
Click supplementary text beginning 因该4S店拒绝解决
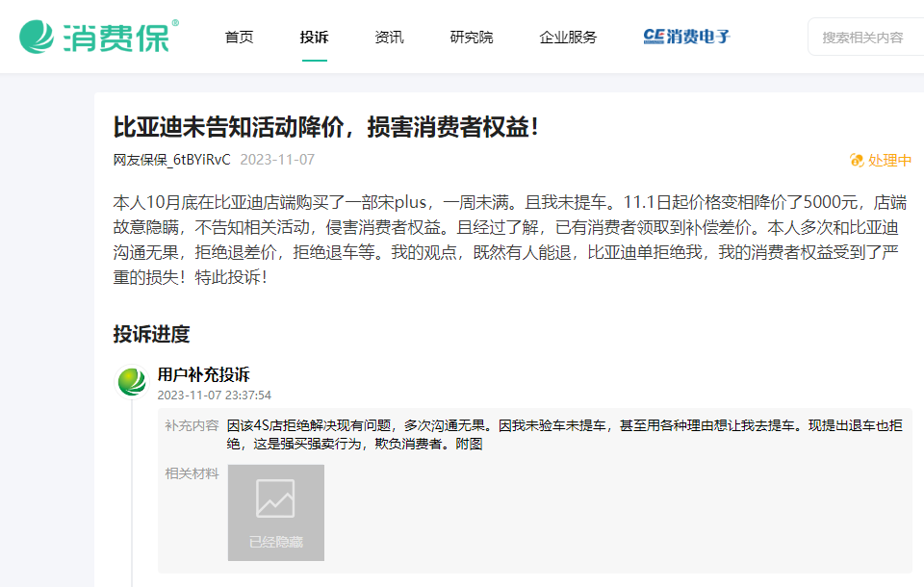click(565, 434)
